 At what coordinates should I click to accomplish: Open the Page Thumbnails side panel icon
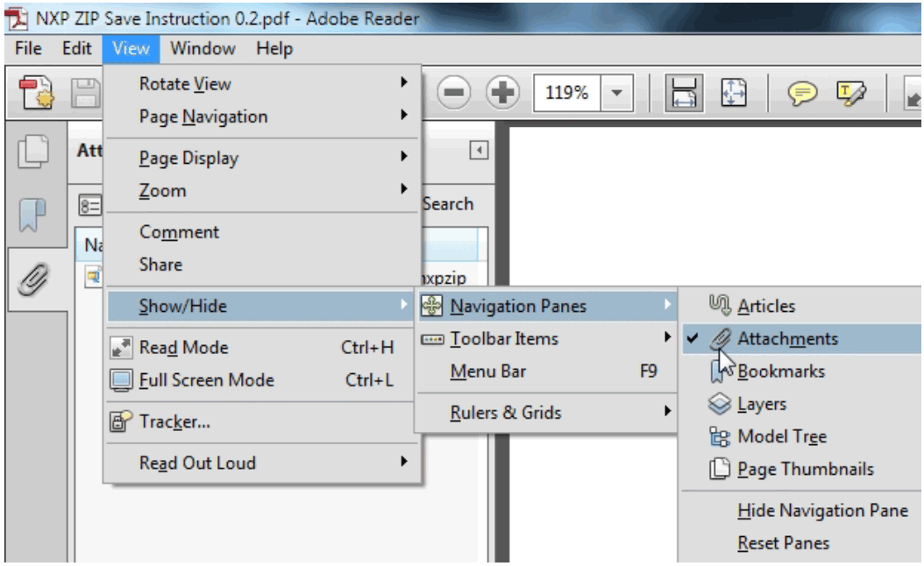(33, 152)
